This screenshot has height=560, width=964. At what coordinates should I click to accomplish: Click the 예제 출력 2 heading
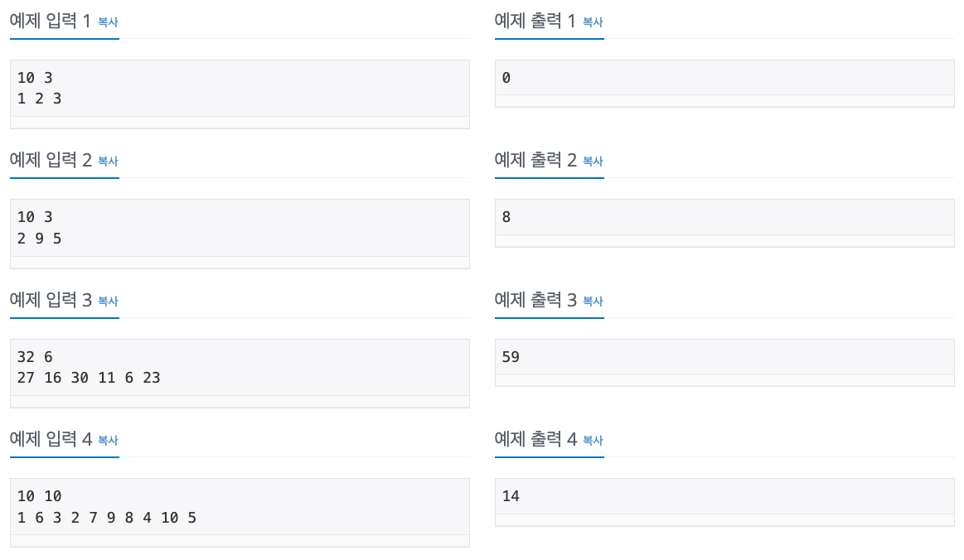(535, 160)
